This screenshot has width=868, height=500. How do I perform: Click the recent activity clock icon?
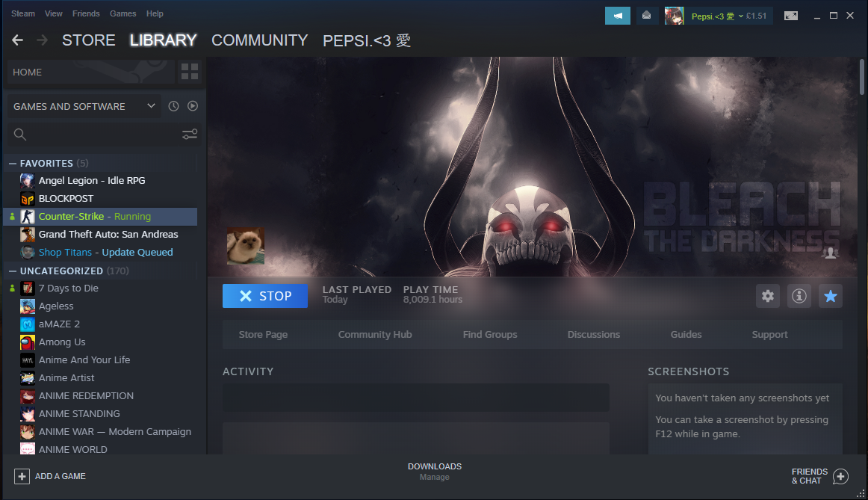[173, 106]
